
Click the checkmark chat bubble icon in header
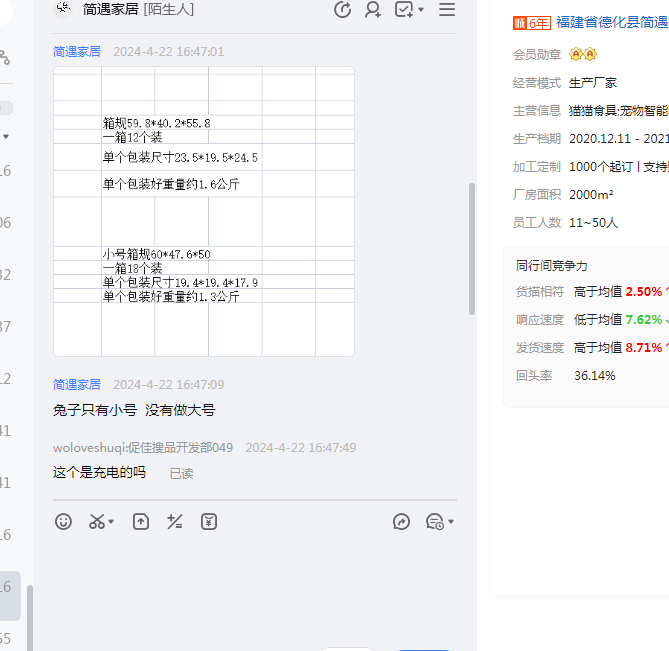[404, 9]
